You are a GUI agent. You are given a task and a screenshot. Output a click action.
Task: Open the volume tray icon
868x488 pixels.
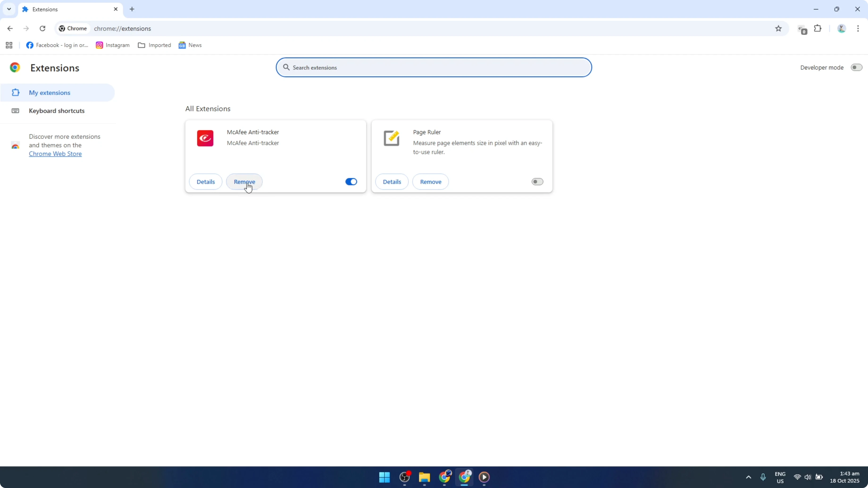pyautogui.click(x=808, y=477)
